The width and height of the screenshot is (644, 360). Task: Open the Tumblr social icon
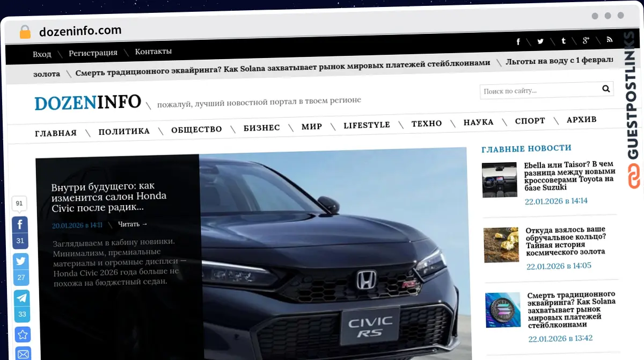563,40
